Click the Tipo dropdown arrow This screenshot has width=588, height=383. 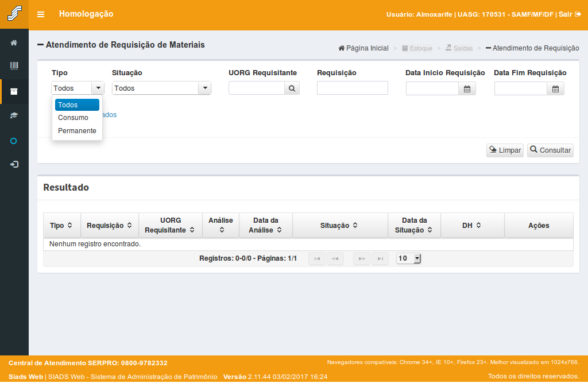[x=98, y=88]
